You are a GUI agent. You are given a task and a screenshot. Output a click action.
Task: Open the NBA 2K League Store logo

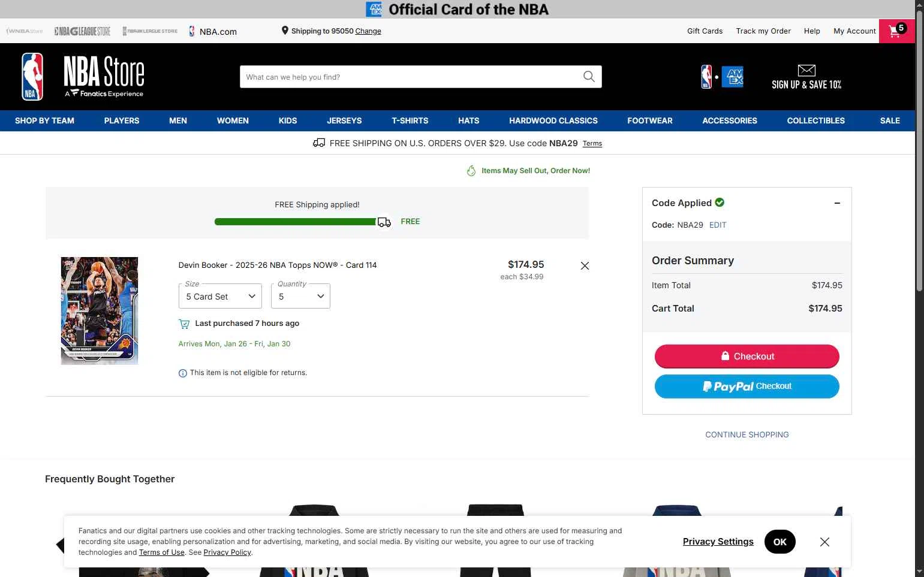pyautogui.click(x=150, y=31)
